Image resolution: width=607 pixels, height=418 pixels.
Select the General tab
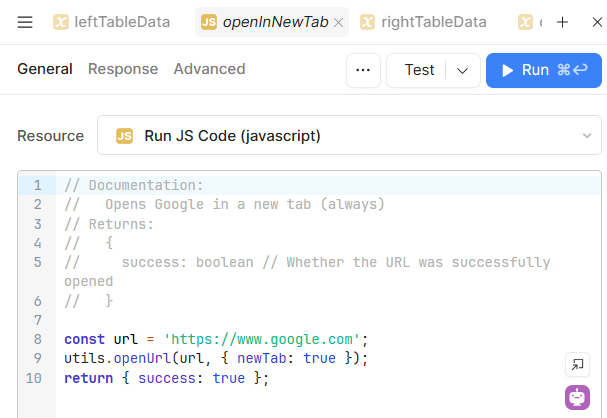click(45, 69)
